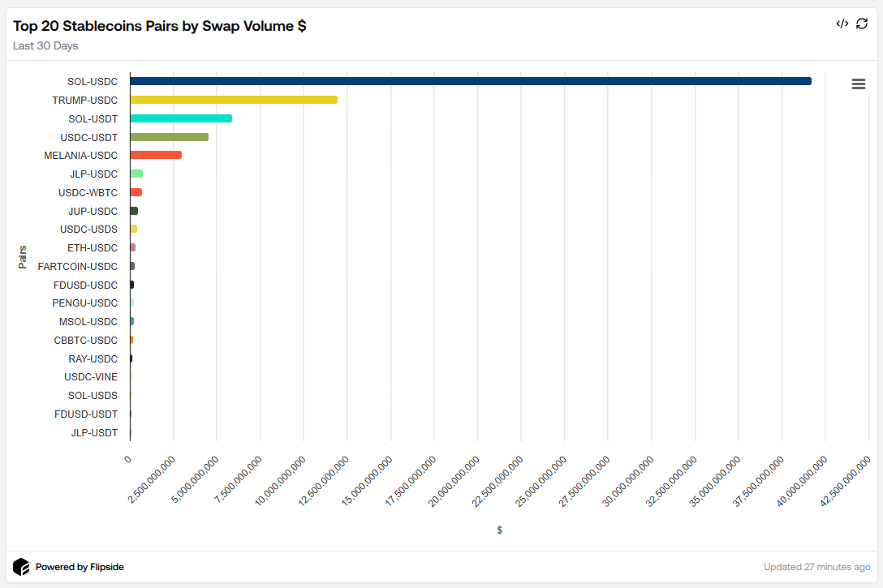Screen dimensions: 883x588
Task: Click the dollar sign x-axis title
Action: [x=500, y=530]
